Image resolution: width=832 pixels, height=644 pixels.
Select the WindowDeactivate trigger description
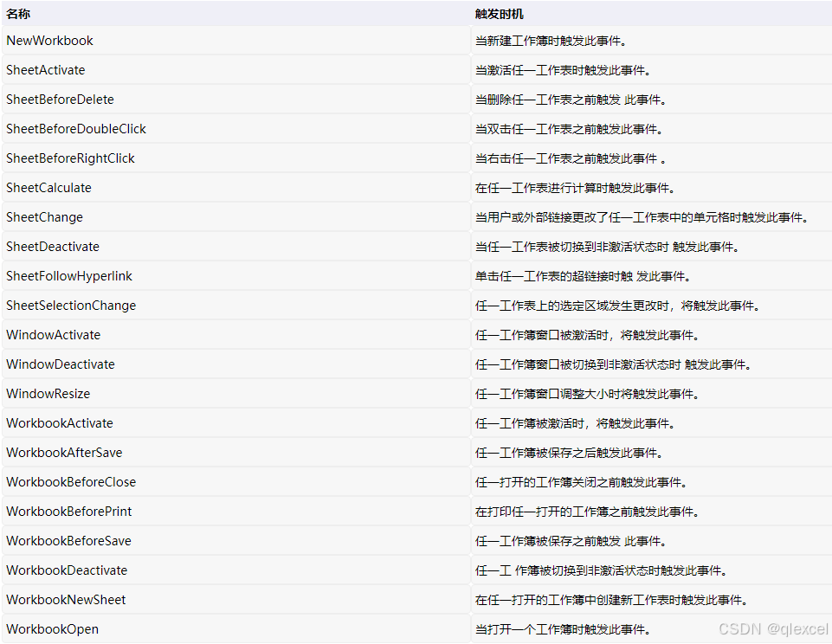(x=613, y=364)
